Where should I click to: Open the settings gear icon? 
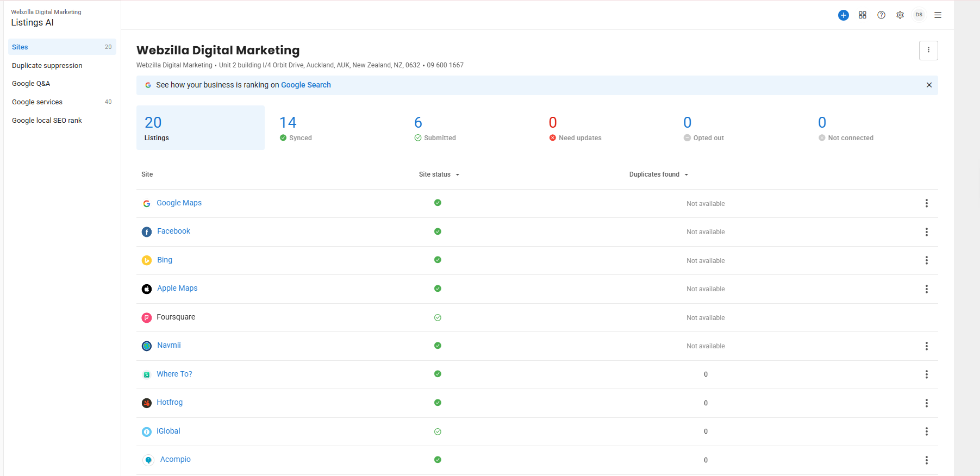click(900, 15)
